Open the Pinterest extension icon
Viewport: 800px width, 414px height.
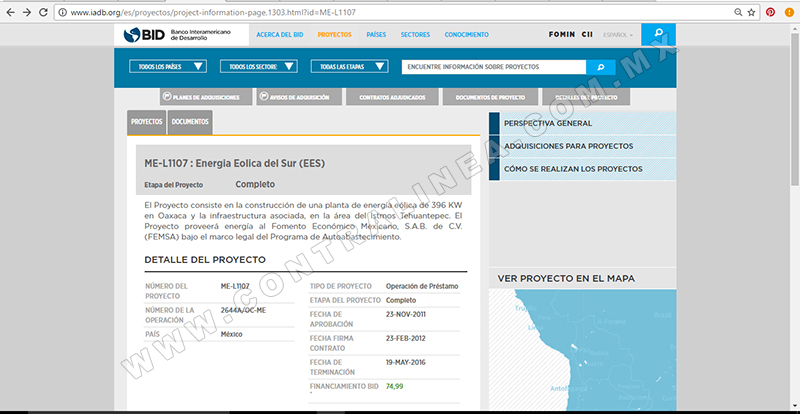(x=770, y=12)
